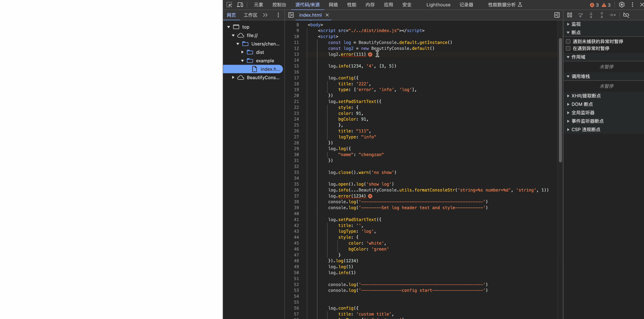Click the code editor vertical scrollbar

coord(560,100)
